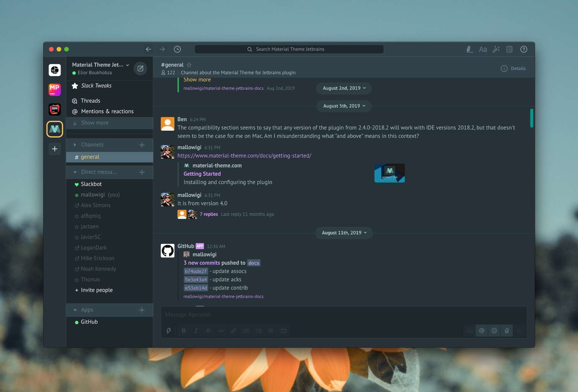
Task: Go forward with the right arrow
Action: [x=162, y=49]
